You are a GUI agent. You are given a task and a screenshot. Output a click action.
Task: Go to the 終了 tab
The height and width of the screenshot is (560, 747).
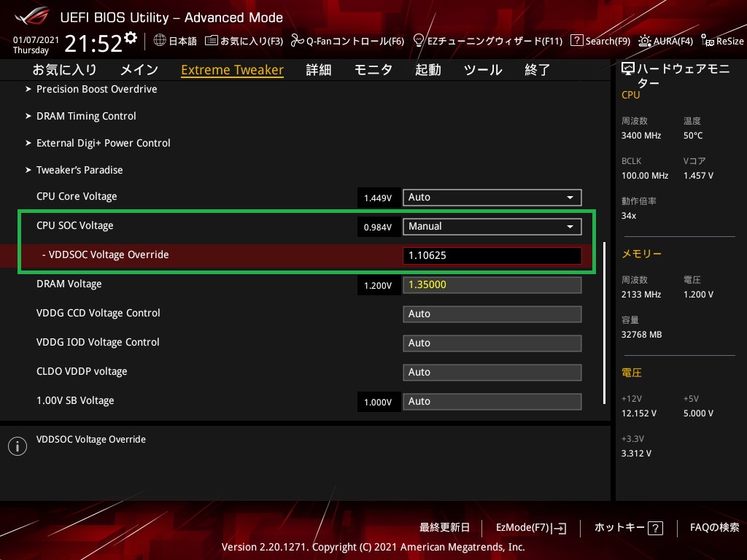[x=538, y=70]
